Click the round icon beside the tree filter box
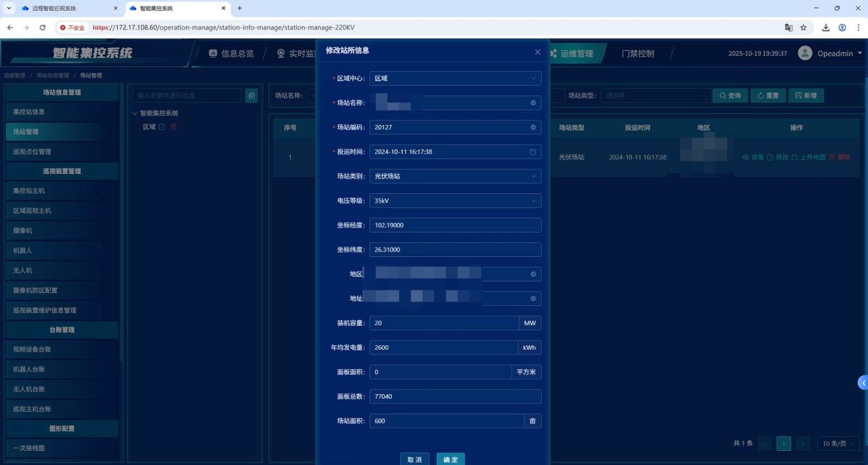The width and height of the screenshot is (868, 465). coord(252,96)
